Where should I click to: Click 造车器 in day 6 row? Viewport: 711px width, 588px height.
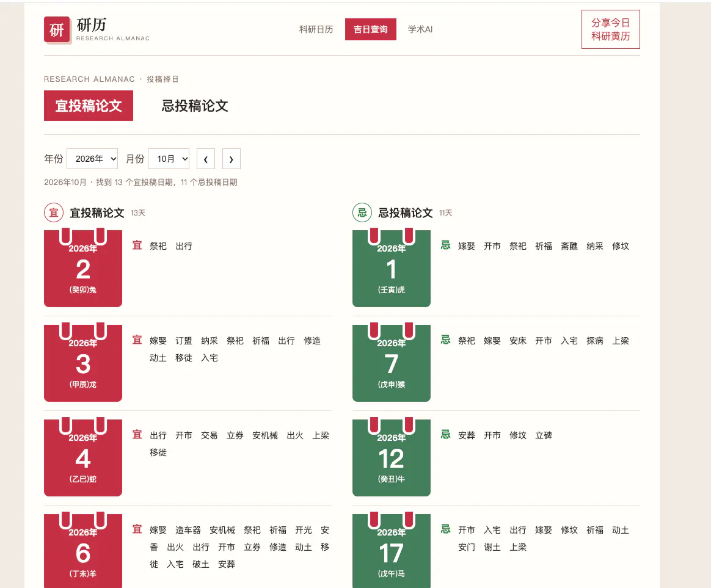[x=188, y=530]
